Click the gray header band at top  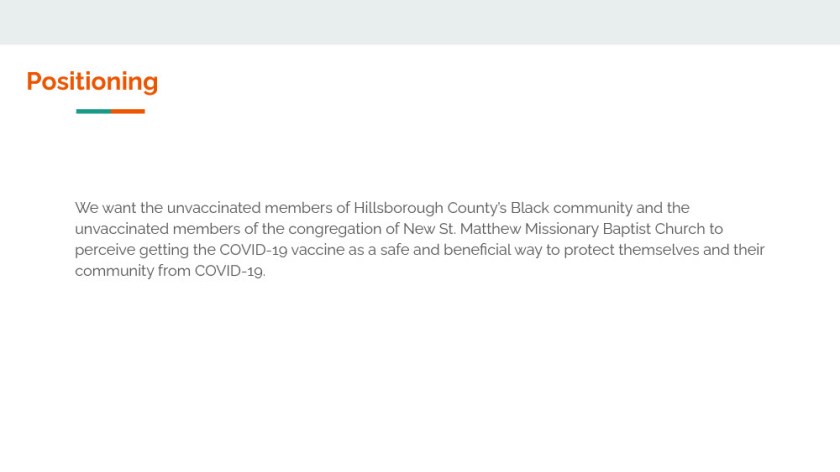(420, 22)
